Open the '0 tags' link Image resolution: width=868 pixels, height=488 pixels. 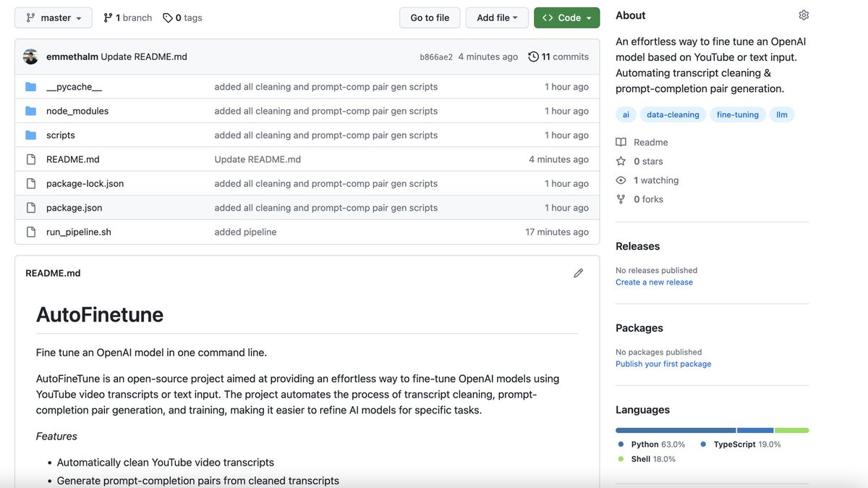click(182, 17)
